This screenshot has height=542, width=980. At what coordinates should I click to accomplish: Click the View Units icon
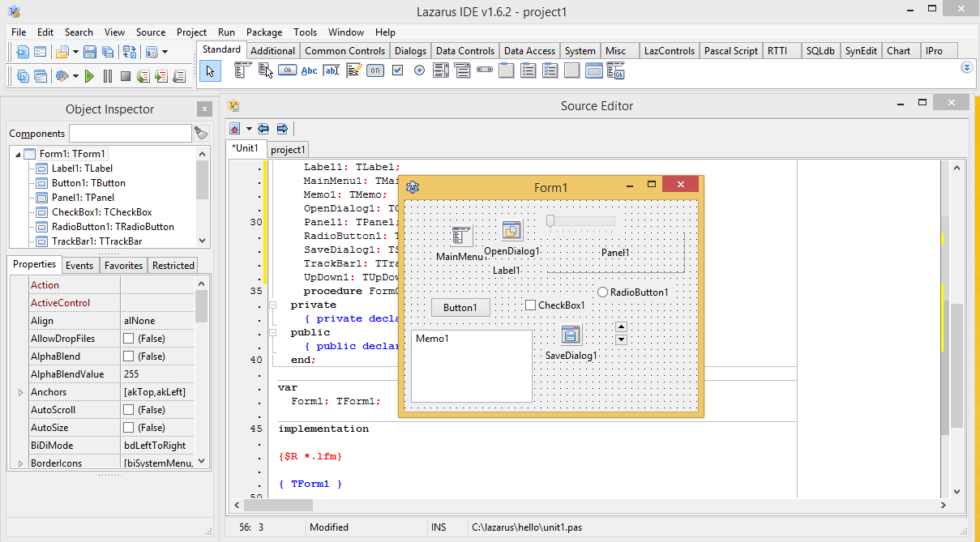pos(22,76)
